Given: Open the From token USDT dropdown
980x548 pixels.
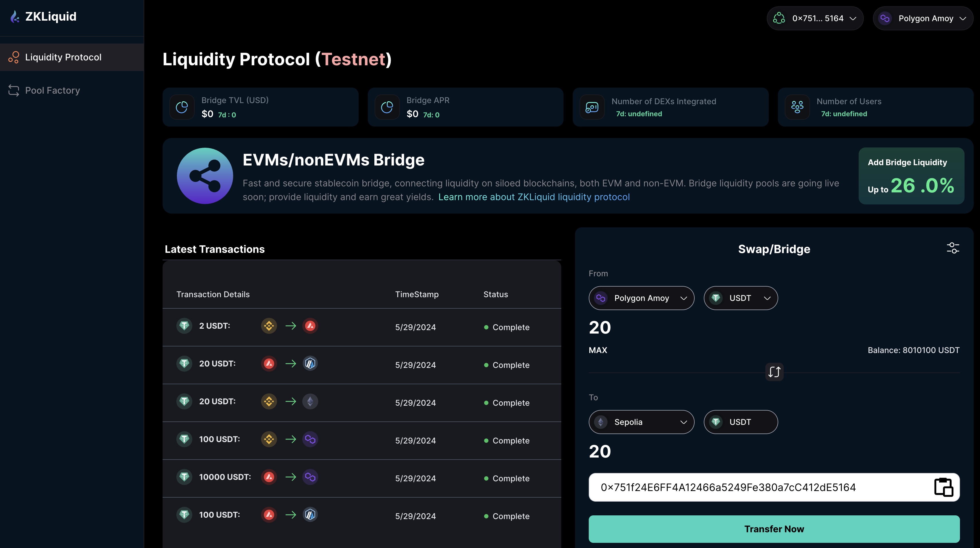Looking at the screenshot, I should 740,298.
